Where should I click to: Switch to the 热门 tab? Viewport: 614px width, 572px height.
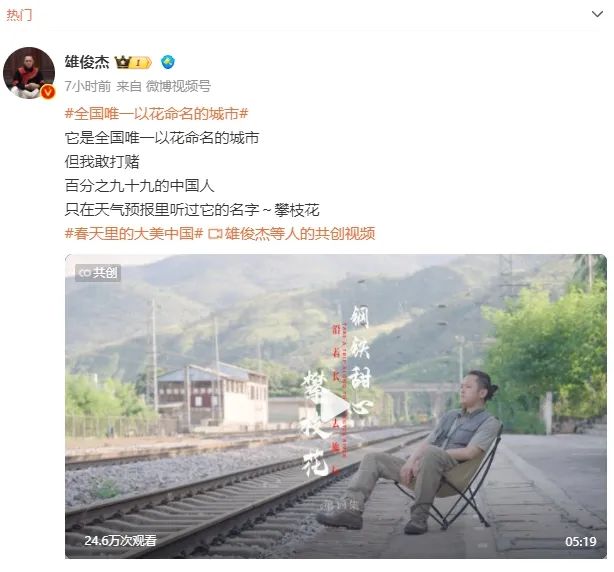[19, 15]
